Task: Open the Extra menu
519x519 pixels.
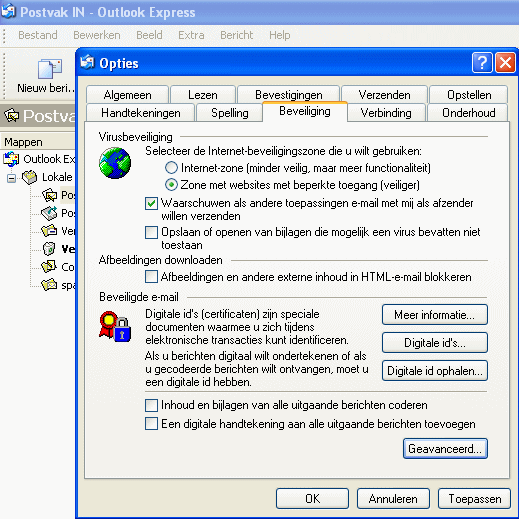Action: tap(191, 35)
